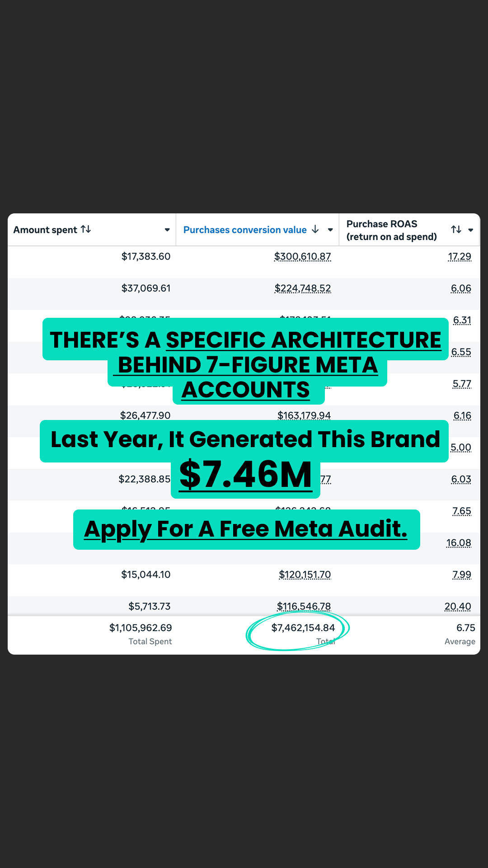488x868 pixels.
Task: Click the $1,105,962.69 Total Spent figure
Action: [141, 627]
